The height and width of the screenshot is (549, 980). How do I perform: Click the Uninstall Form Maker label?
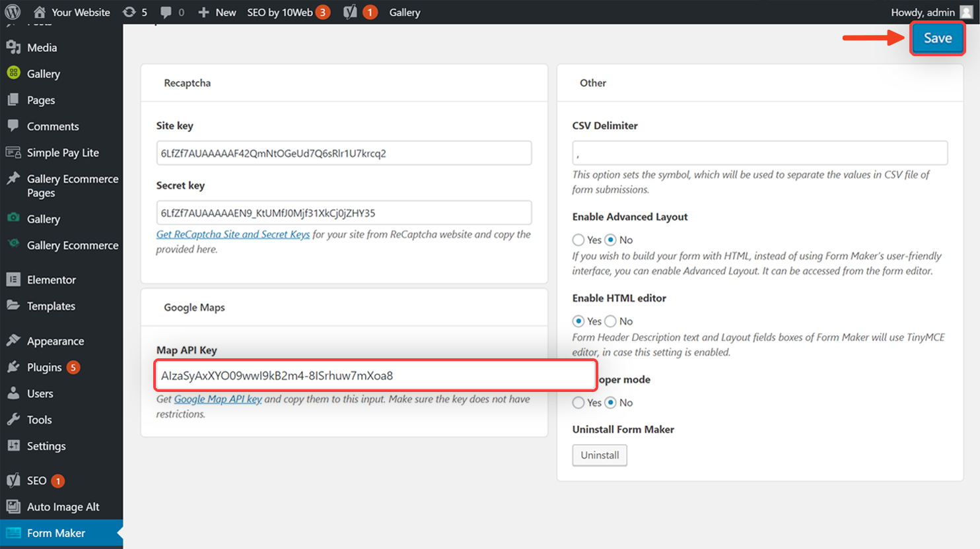click(623, 430)
